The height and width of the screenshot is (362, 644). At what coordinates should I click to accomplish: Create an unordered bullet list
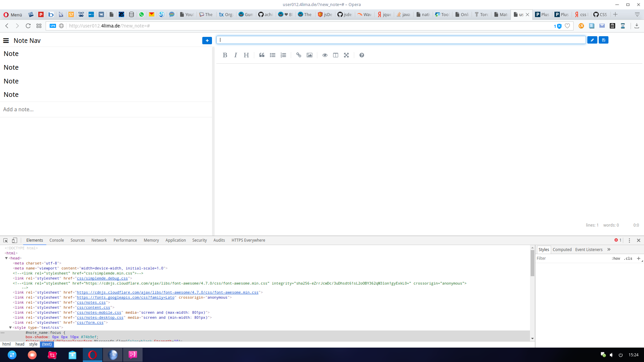(272, 55)
